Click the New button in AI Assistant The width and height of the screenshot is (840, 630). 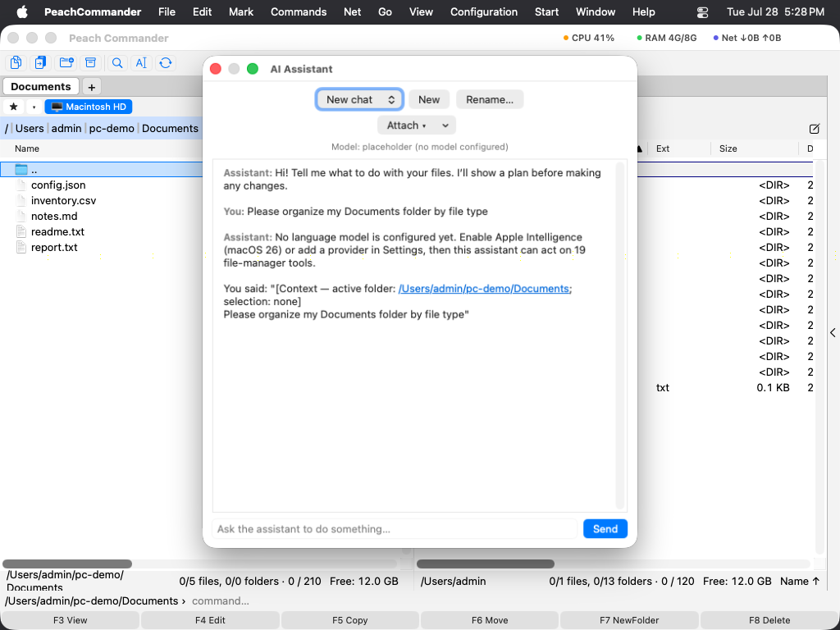tap(429, 99)
